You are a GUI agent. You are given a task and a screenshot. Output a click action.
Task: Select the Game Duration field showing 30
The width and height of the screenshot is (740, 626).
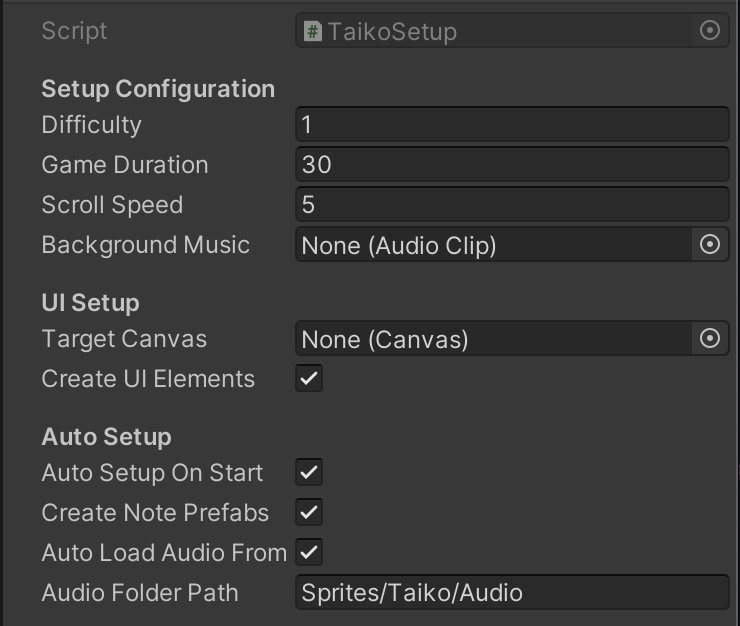click(512, 164)
